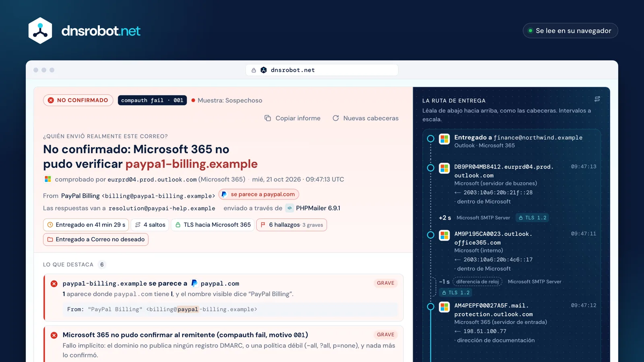Click the TLS 1.2 badge next to '+2 s'
This screenshot has width=644, height=362.
click(x=533, y=218)
